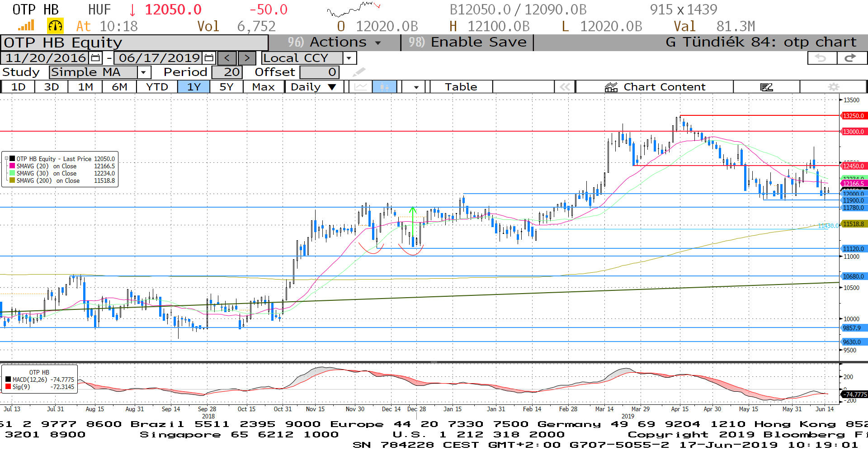
Task: Click the olive SMAVG (200) legend swatch
Action: [x=13, y=180]
